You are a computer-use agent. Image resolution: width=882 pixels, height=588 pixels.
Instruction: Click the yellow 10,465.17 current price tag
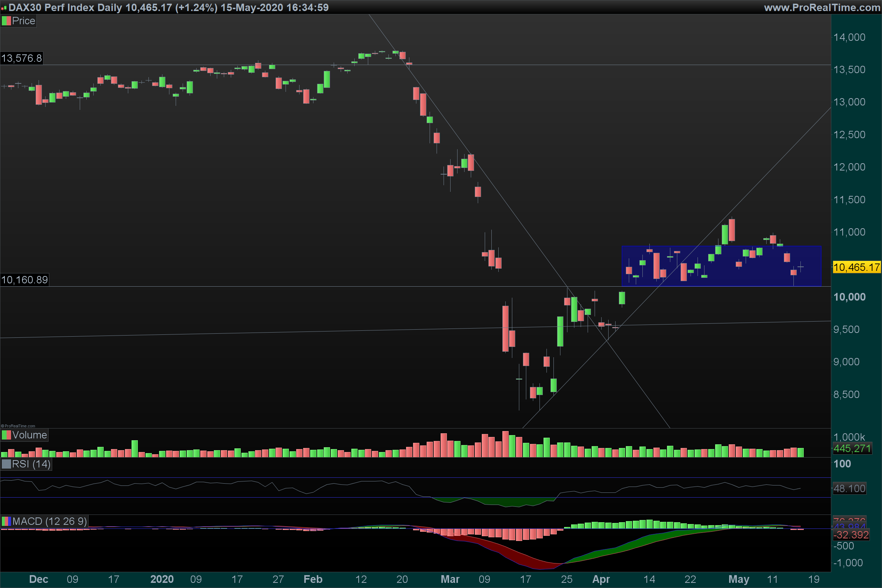click(857, 268)
